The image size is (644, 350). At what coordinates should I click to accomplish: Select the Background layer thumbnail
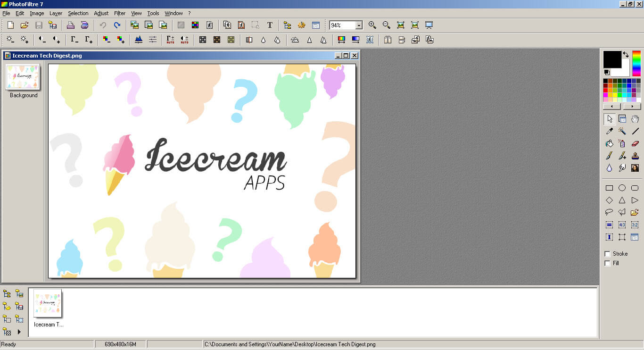(x=23, y=77)
